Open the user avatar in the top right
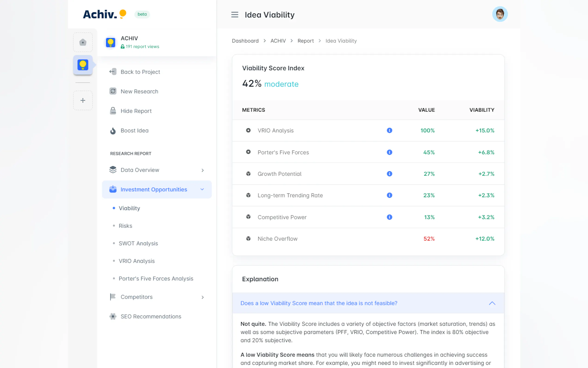 (x=500, y=14)
